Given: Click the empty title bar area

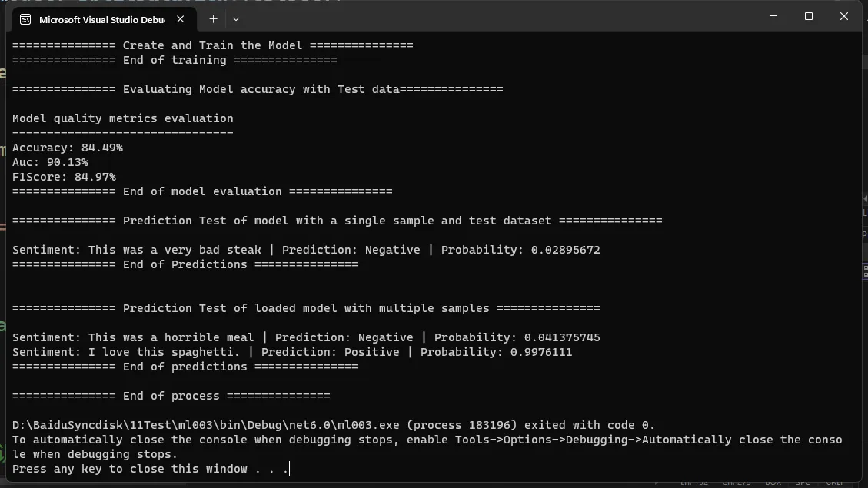Looking at the screenshot, I should point(500,17).
